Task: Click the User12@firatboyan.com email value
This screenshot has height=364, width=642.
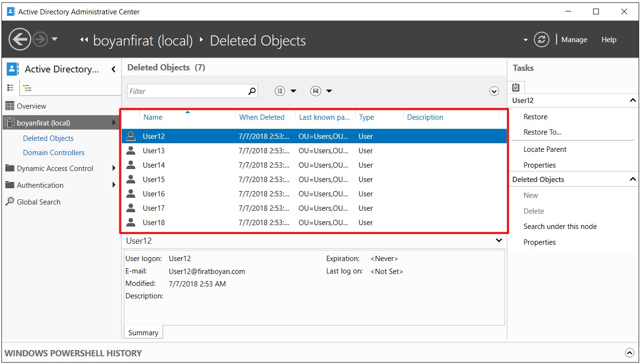Action: pyautogui.click(x=207, y=272)
